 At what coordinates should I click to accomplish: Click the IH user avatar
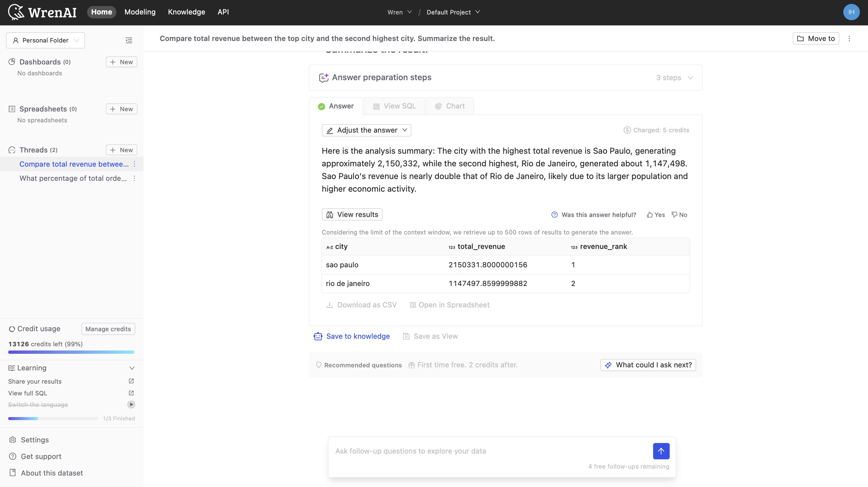[851, 12]
